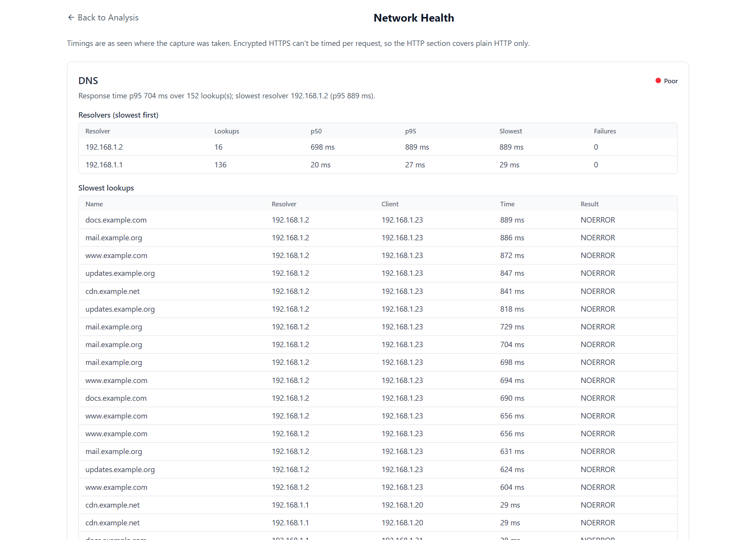Select www.example.com row with 604 ms
Image resolution: width=756 pixels, height=540 pixels.
[x=378, y=487]
